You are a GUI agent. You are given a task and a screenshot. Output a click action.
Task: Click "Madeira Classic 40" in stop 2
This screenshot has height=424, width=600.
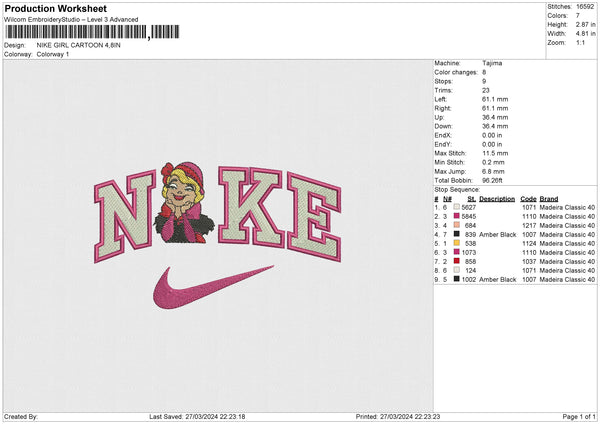click(567, 217)
